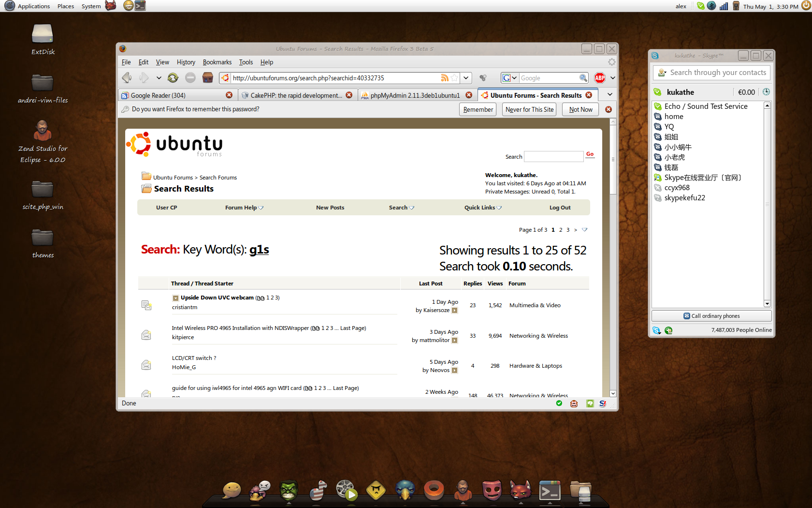The width and height of the screenshot is (812, 508).
Task: Click the green check status bar icon
Action: click(x=559, y=403)
